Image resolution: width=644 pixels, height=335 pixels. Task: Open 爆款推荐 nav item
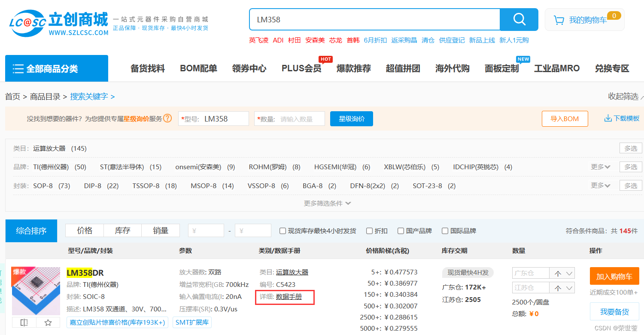click(x=354, y=69)
